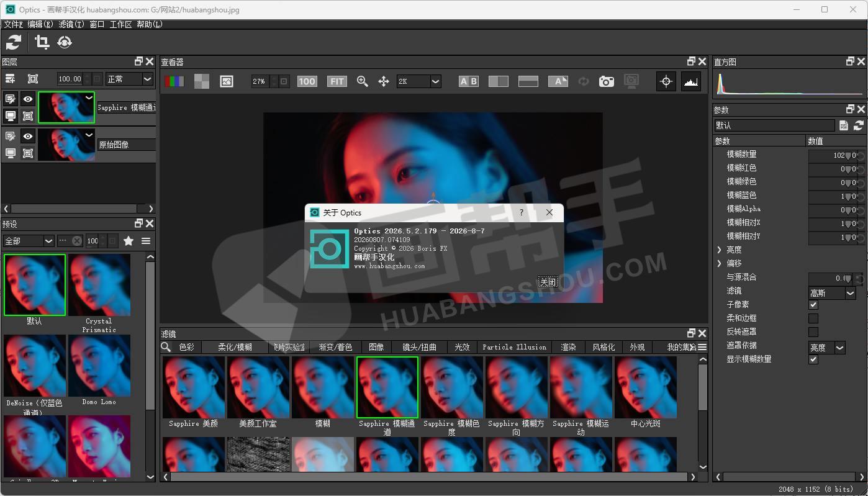Open the 文件 menu

point(14,24)
